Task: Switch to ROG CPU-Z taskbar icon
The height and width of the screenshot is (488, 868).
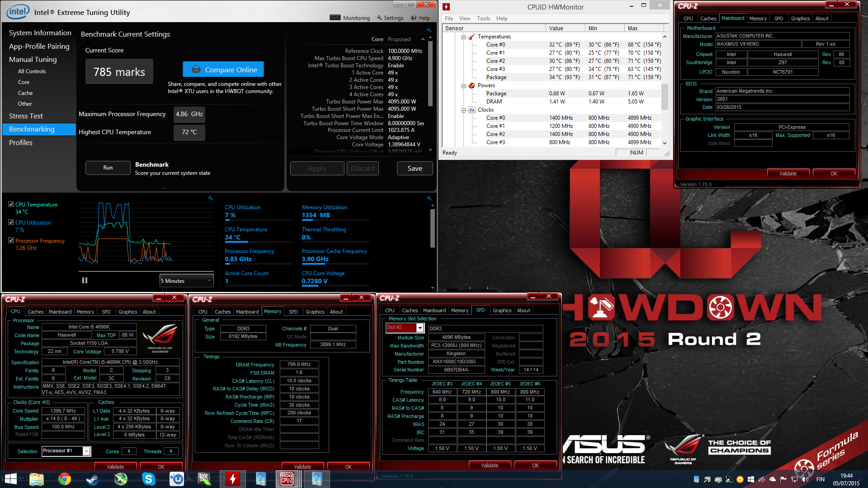Action: coord(287,479)
